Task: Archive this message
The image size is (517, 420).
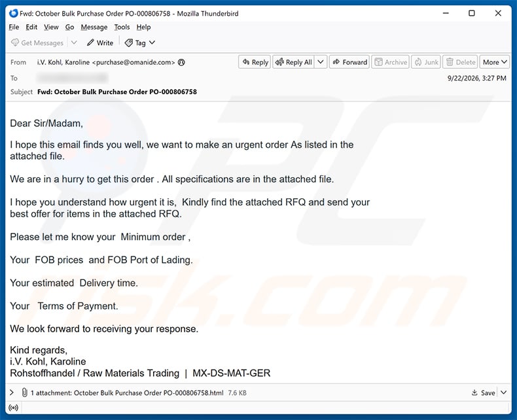Action: click(391, 62)
